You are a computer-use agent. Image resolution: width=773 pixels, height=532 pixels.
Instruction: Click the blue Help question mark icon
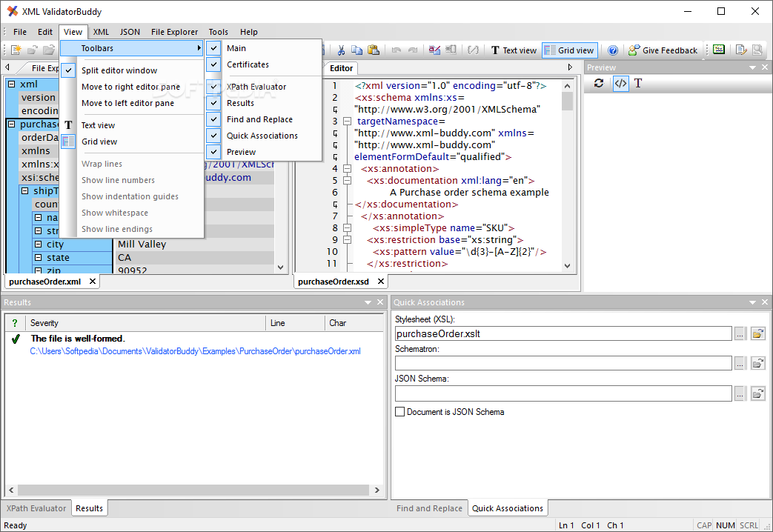point(613,50)
